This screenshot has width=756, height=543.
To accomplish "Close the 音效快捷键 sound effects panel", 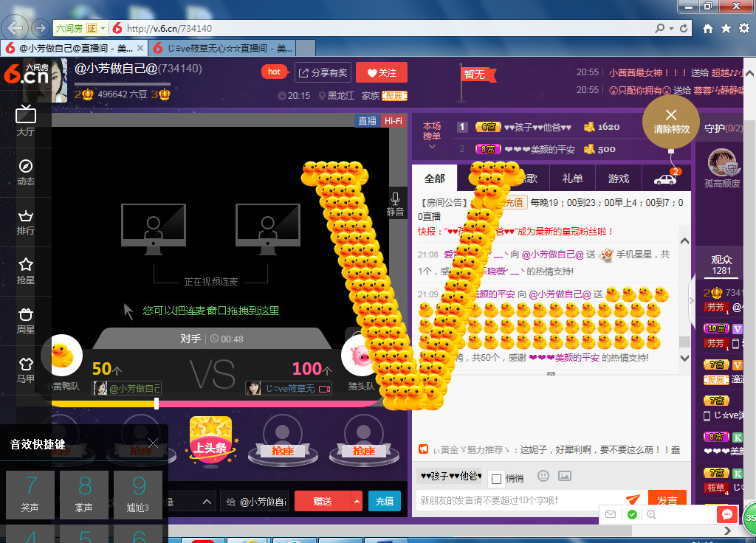I will [154, 443].
